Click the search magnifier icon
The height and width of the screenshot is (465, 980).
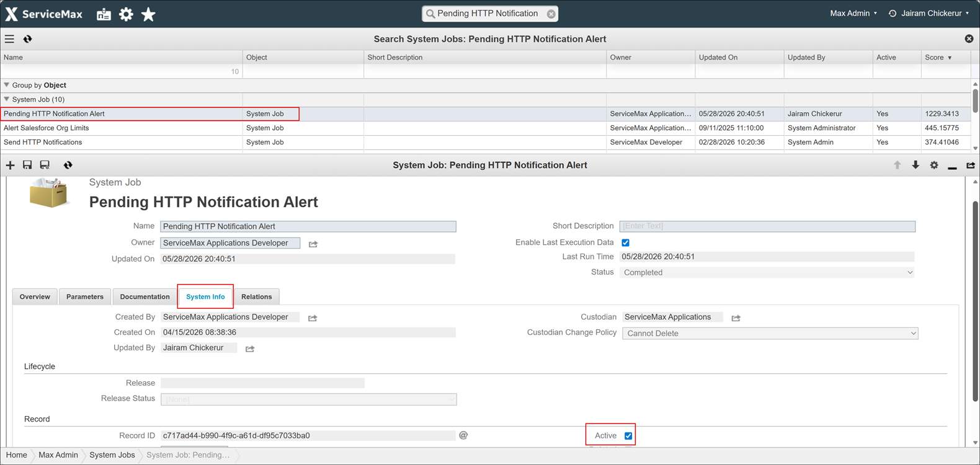430,14
